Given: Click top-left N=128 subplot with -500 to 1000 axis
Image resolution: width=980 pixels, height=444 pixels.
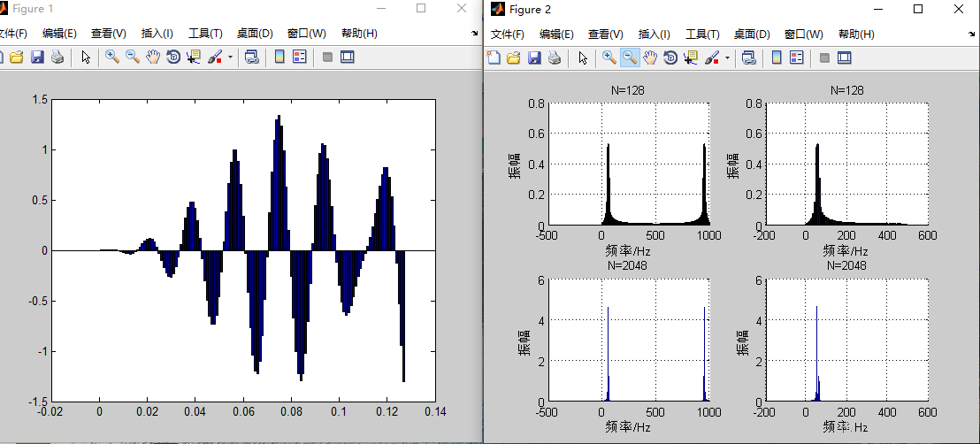Looking at the screenshot, I should pos(629,164).
